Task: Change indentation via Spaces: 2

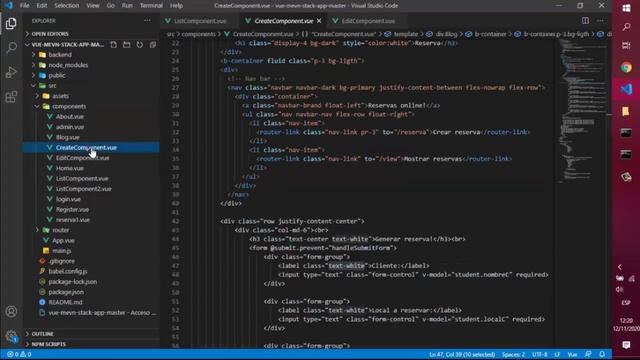Action: pyautogui.click(x=513, y=354)
